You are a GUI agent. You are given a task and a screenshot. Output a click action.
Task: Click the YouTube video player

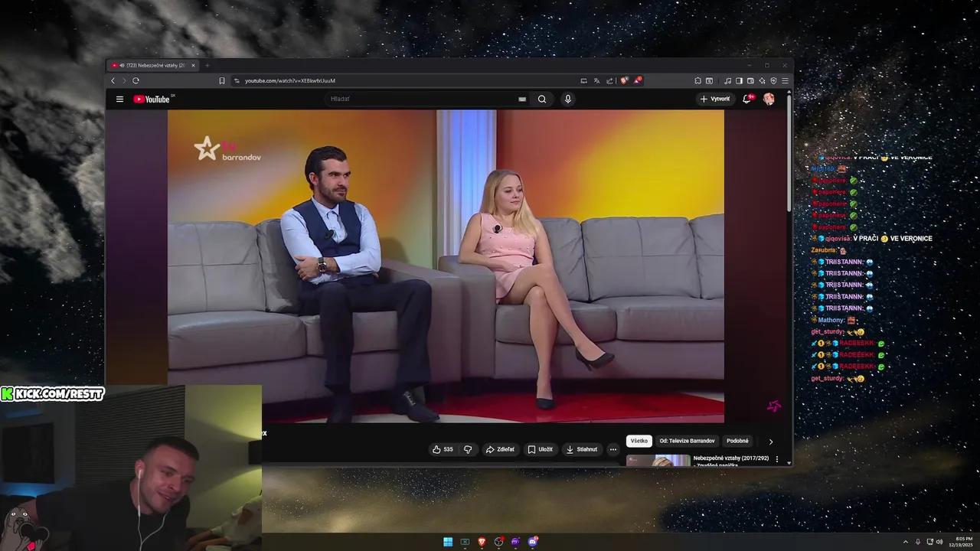click(x=446, y=266)
